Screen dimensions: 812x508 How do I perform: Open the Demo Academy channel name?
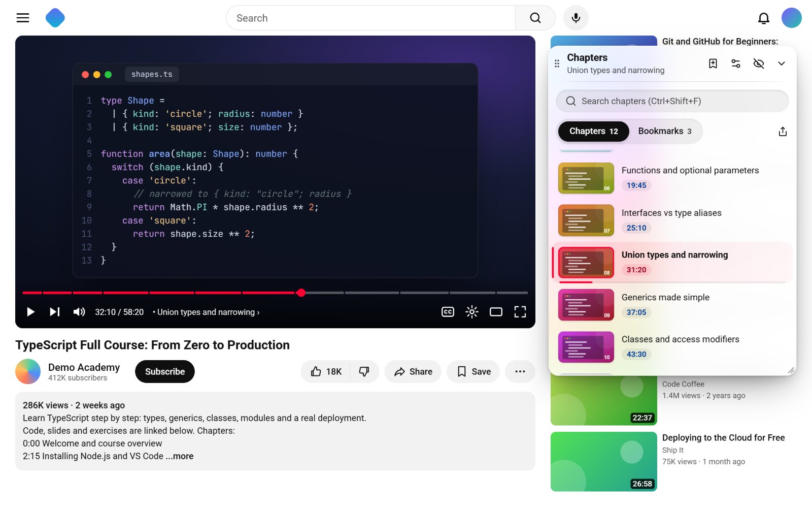pyautogui.click(x=84, y=367)
